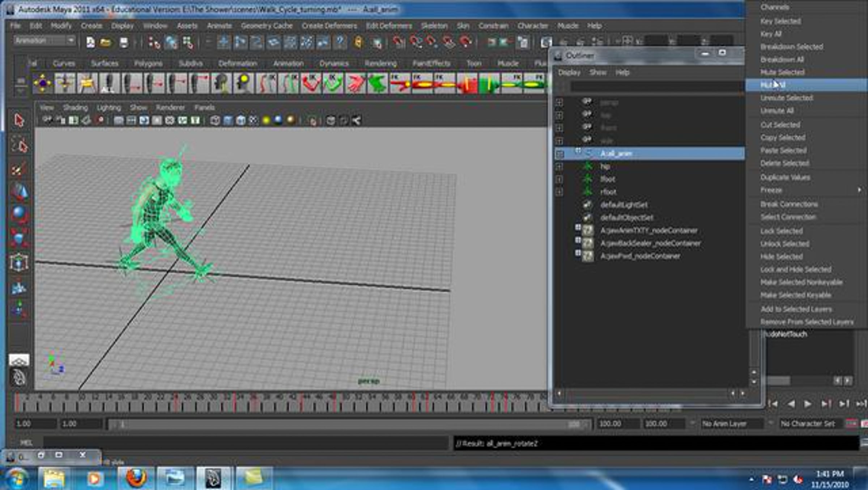This screenshot has height=490, width=868.
Task: Select the arrow Select tool in toolbox
Action: pos(19,120)
